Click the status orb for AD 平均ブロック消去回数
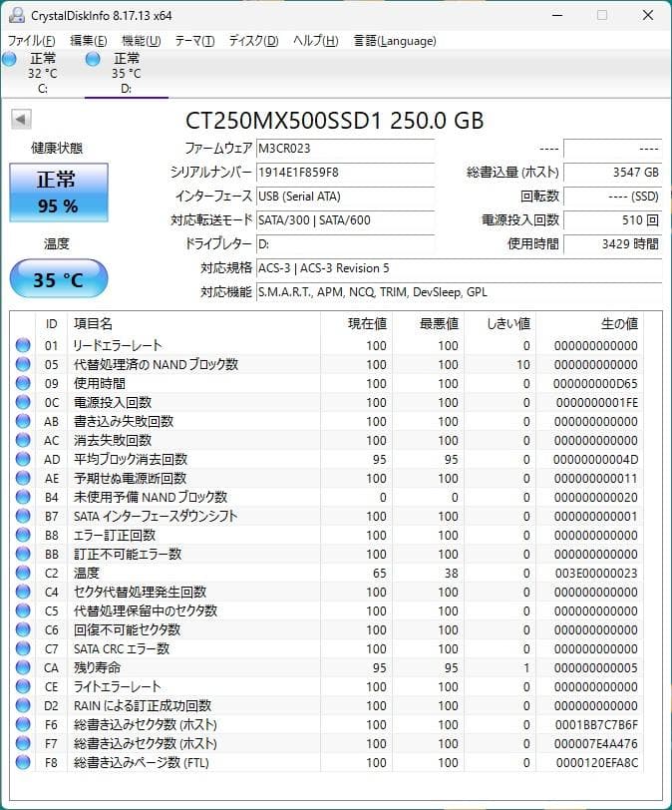The height and width of the screenshot is (810, 672). click(23, 459)
